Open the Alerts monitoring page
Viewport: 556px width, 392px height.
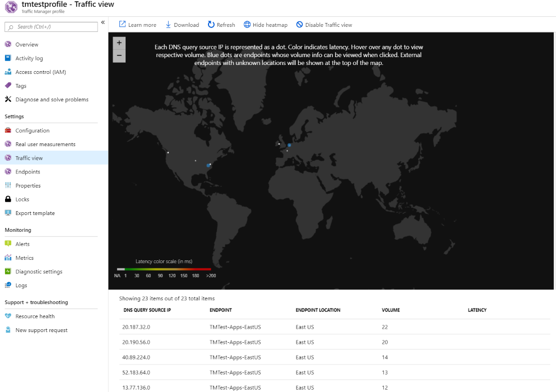[x=22, y=244]
